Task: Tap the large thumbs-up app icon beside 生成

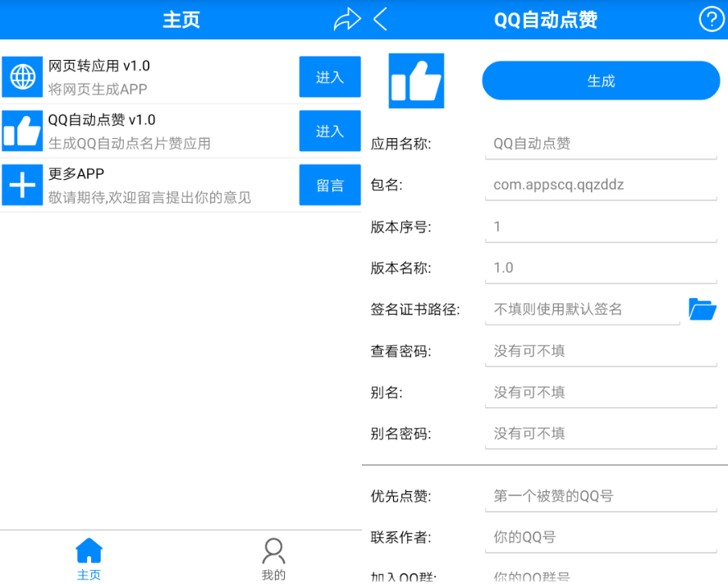Action: 416,80
